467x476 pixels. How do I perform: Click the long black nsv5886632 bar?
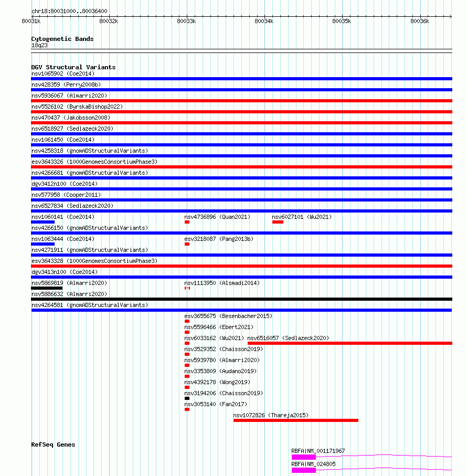[241, 299]
